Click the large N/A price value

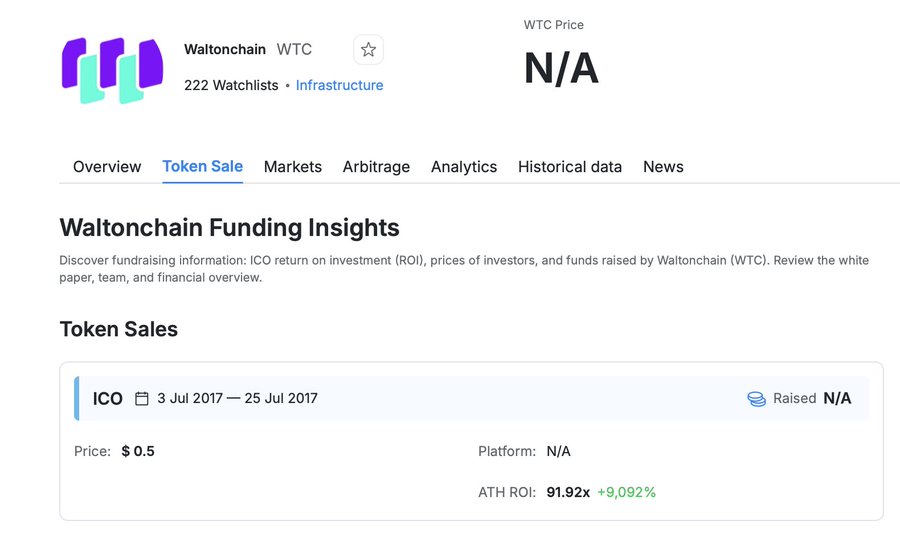click(x=561, y=68)
